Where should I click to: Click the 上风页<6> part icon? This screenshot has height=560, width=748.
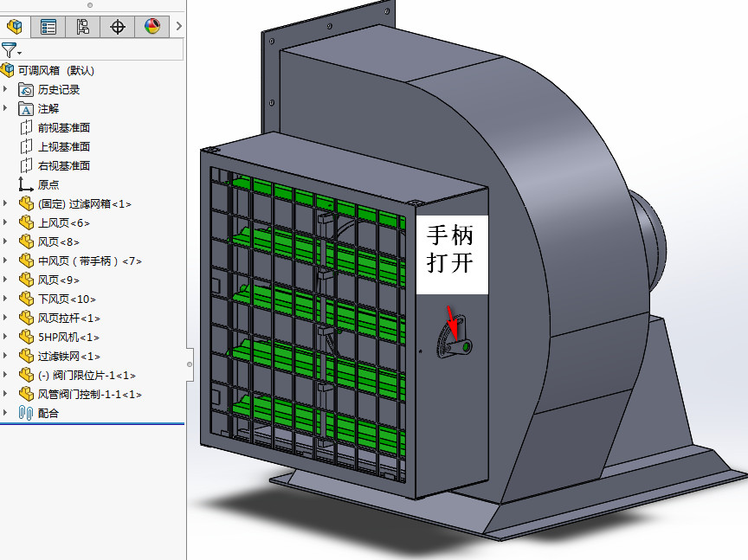click(26, 222)
